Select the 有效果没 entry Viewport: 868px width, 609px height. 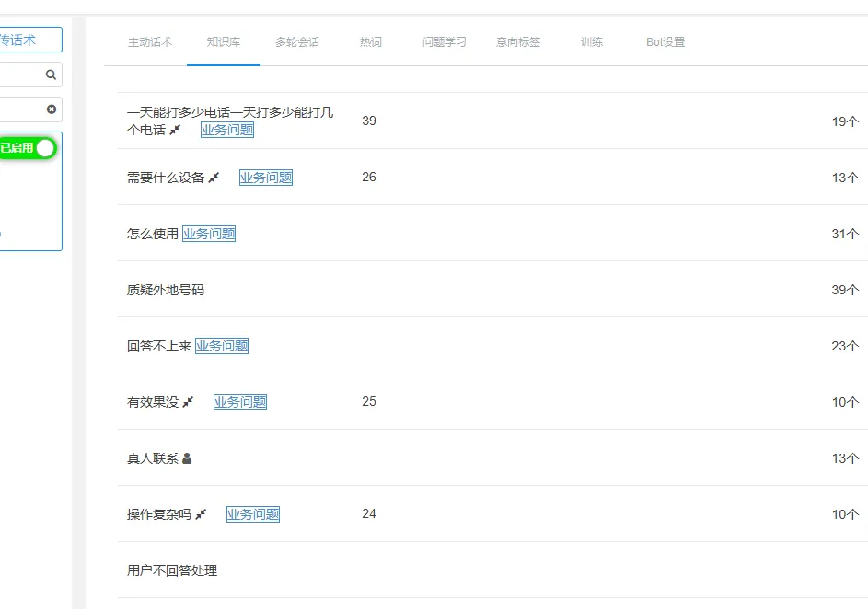152,402
